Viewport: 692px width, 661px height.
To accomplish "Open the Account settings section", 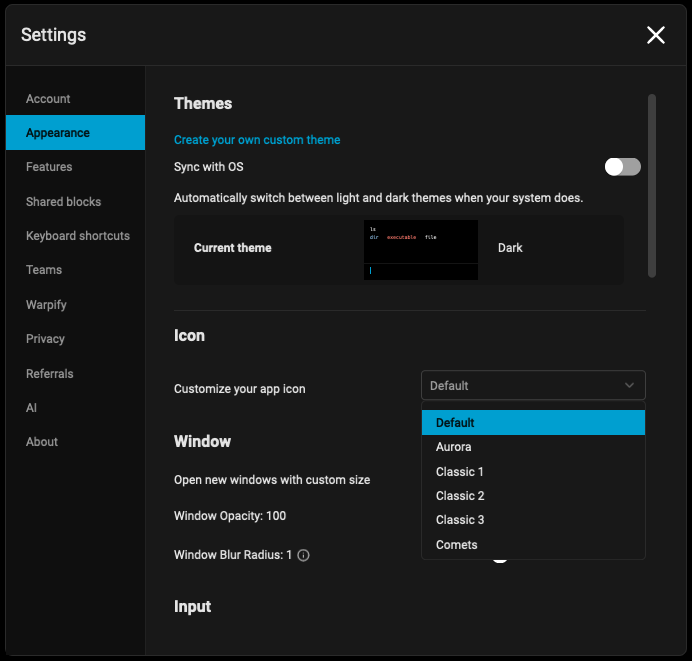I will 48,99.
